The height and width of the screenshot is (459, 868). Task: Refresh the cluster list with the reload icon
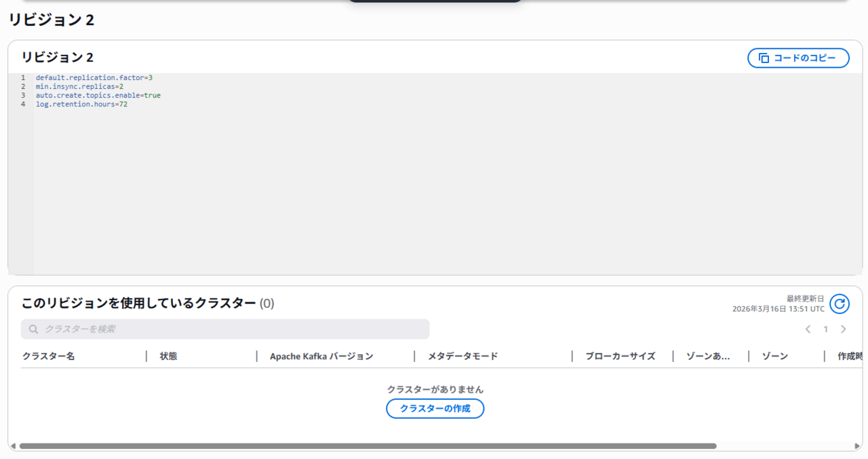tap(839, 304)
